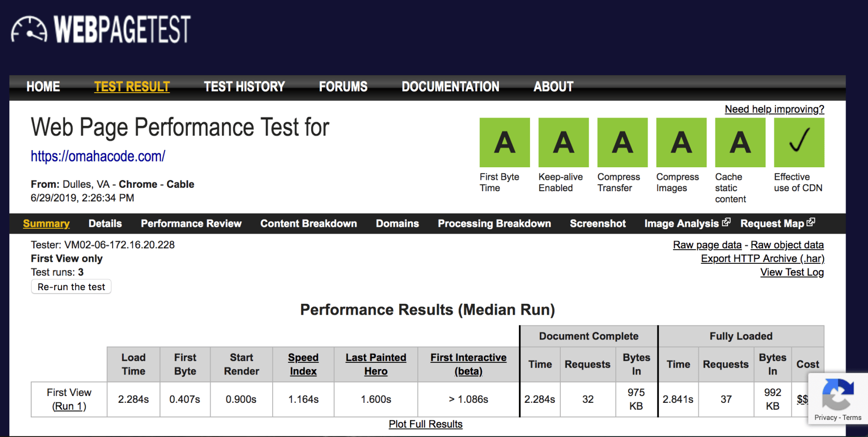Image resolution: width=868 pixels, height=437 pixels.
Task: Click Export HTTP Archive (.har) link
Action: click(763, 258)
